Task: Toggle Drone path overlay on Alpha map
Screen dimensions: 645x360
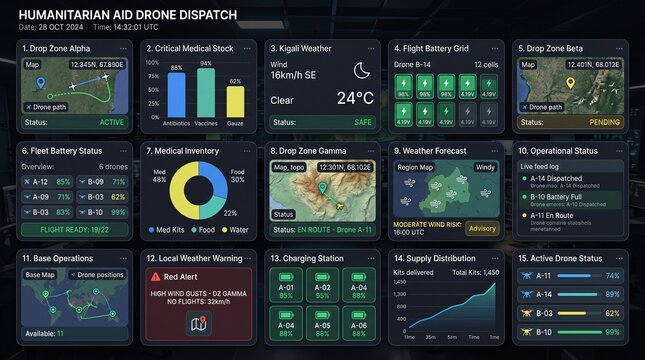Action: pyautogui.click(x=46, y=107)
